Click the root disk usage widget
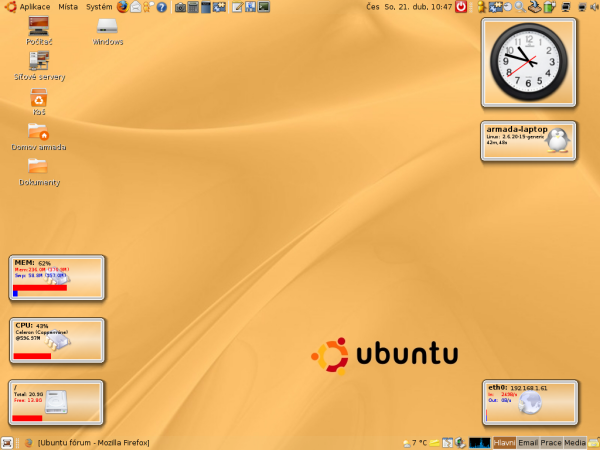 tap(56, 403)
